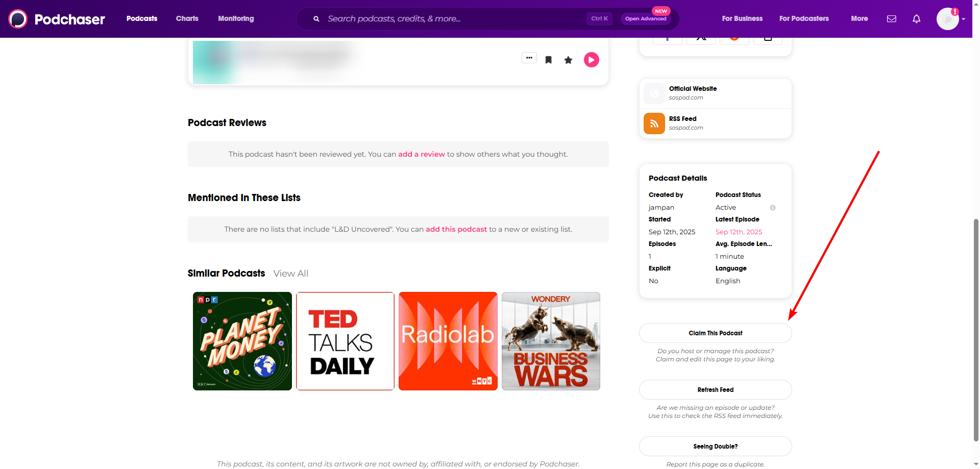980x469 pixels.
Task: Open the messages envelope icon
Action: coord(891,19)
